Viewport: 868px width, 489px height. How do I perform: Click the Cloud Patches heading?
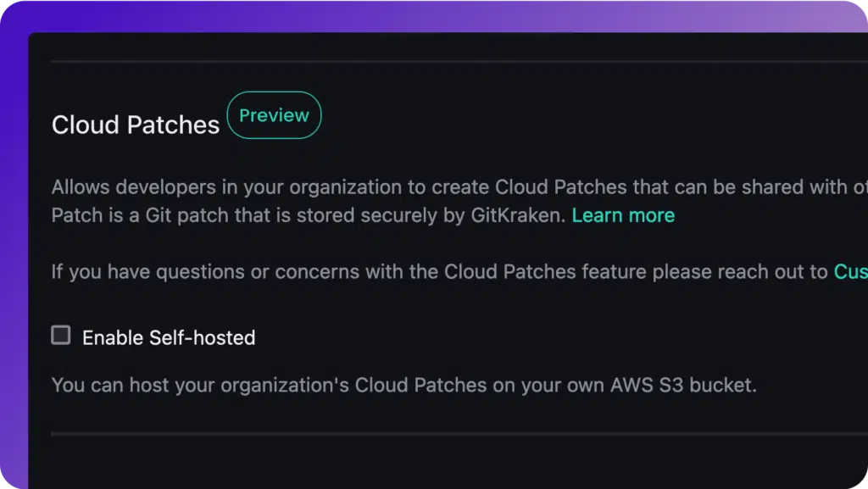click(136, 125)
